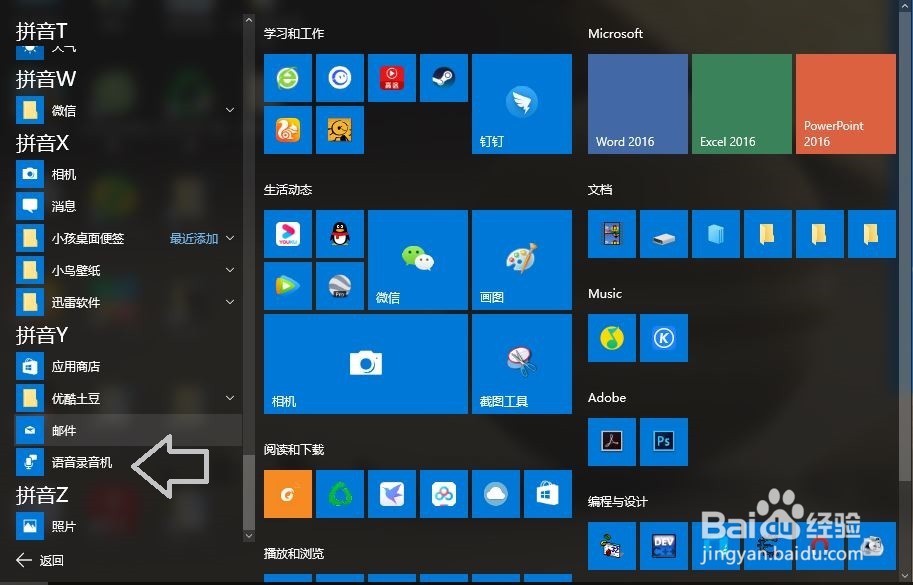The height and width of the screenshot is (585, 913).
Task: Click the app list scrollbar thumb
Action: (x=249, y=490)
